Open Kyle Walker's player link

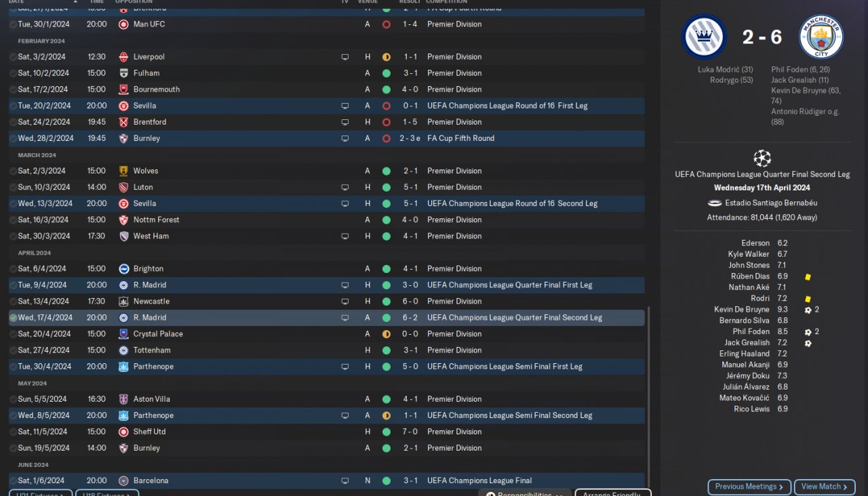749,254
